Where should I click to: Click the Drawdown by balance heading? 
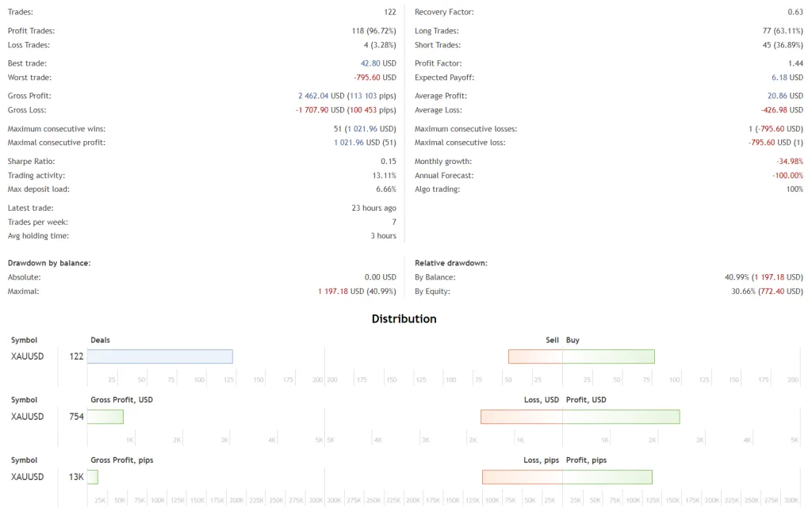49,263
